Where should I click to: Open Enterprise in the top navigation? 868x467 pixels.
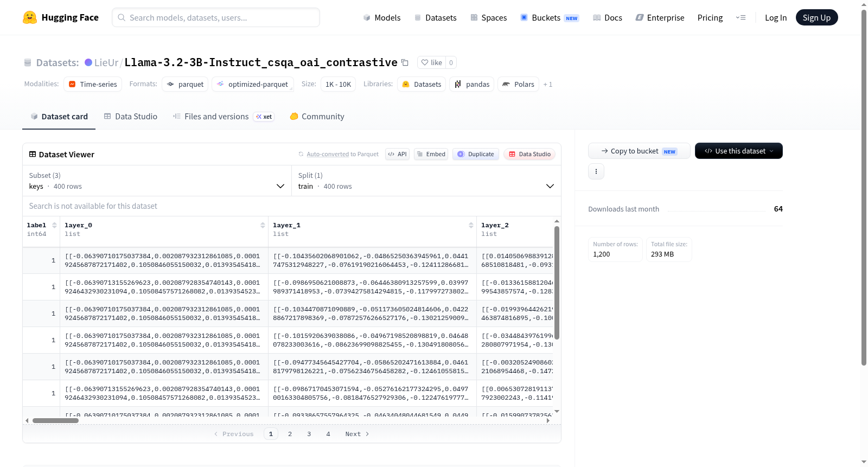coord(660,17)
